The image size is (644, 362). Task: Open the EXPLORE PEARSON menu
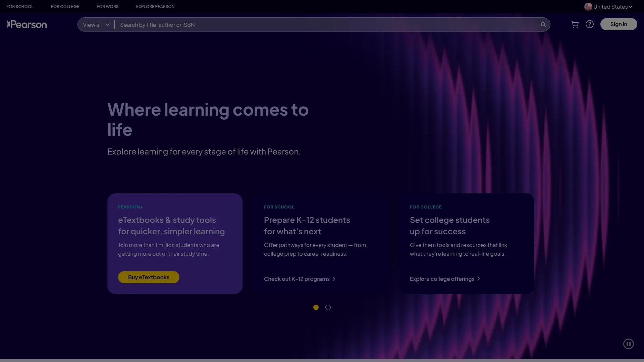point(155,6)
